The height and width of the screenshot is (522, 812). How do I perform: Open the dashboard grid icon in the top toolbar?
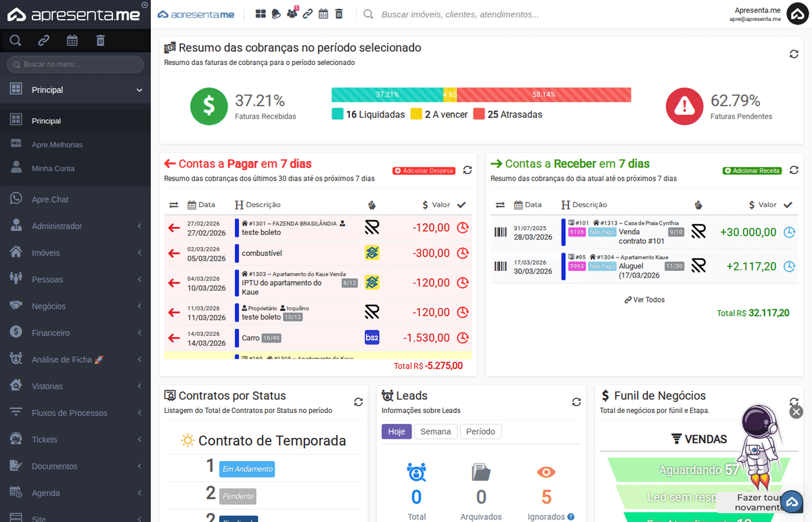click(x=261, y=14)
